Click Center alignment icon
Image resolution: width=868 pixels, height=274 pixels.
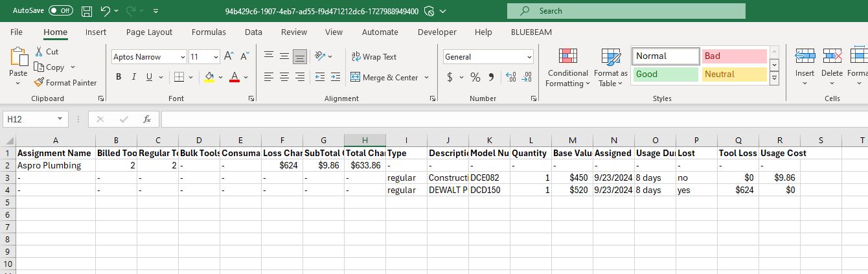284,77
